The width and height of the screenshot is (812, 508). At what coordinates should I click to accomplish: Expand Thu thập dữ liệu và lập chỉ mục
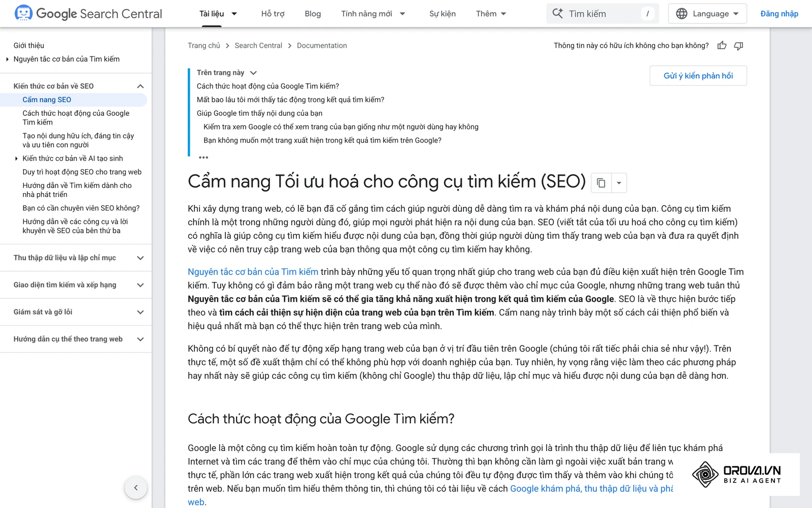coord(141,258)
